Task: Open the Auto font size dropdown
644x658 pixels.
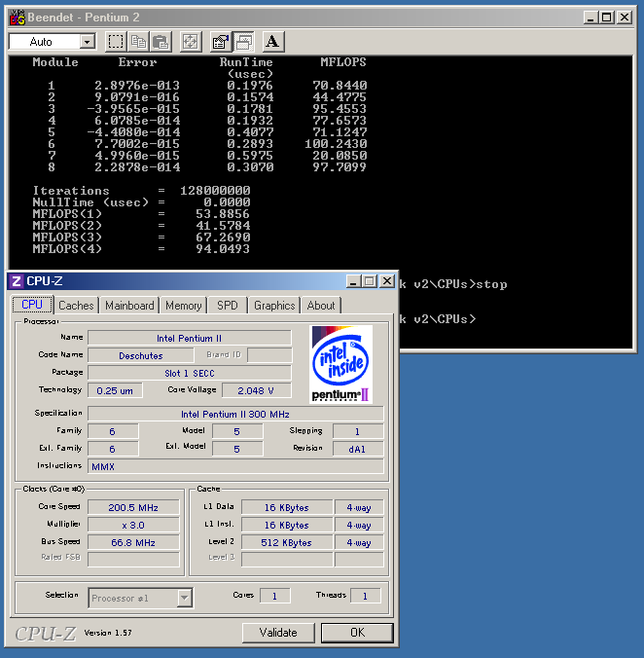Action: [x=88, y=42]
